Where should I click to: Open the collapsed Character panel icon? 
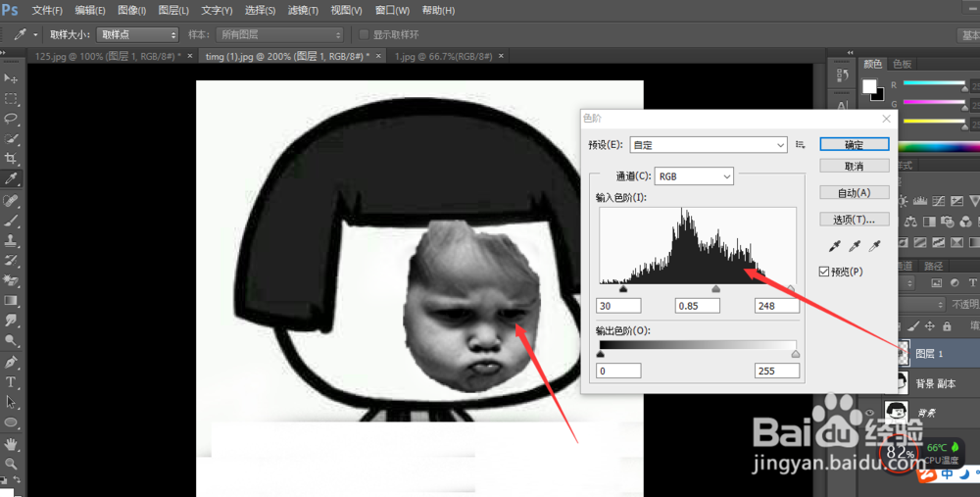coord(842,106)
